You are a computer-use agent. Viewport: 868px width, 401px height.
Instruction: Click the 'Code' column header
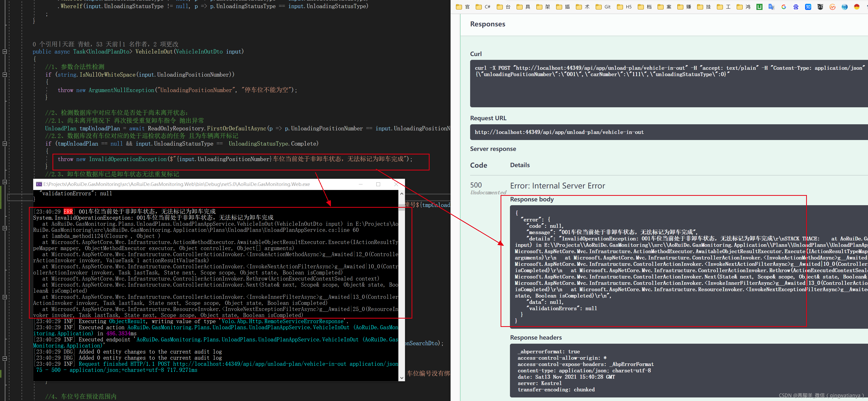[479, 165]
